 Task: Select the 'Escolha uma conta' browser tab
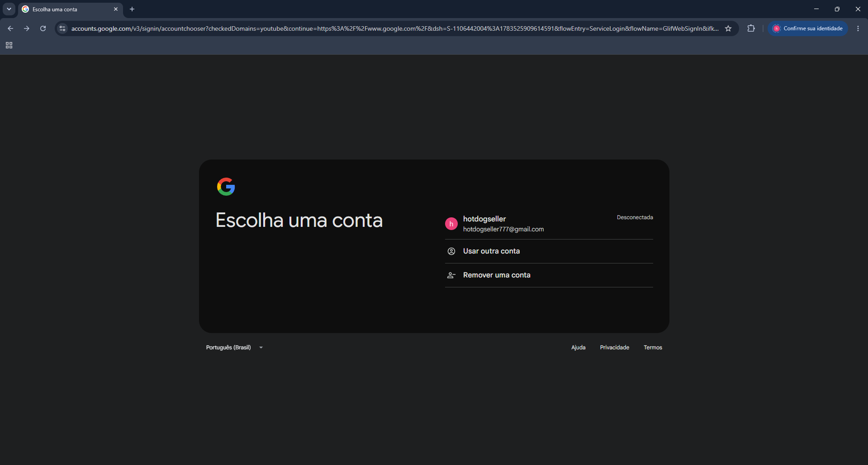[x=71, y=9]
